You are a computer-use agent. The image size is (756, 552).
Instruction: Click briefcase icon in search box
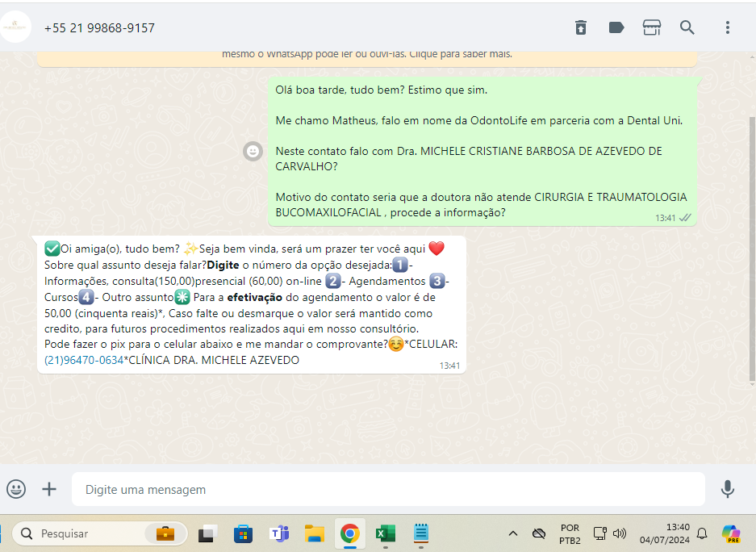(165, 533)
